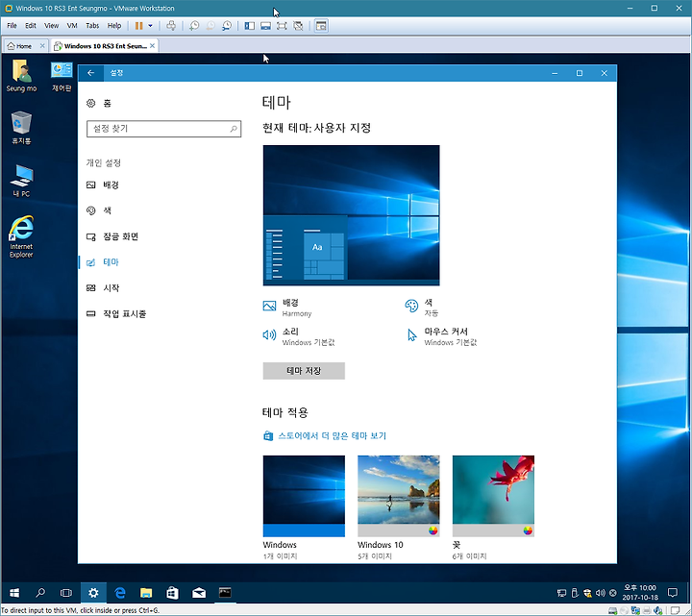Open File Explorer from the taskbar
The height and width of the screenshot is (616, 692).
click(146, 593)
